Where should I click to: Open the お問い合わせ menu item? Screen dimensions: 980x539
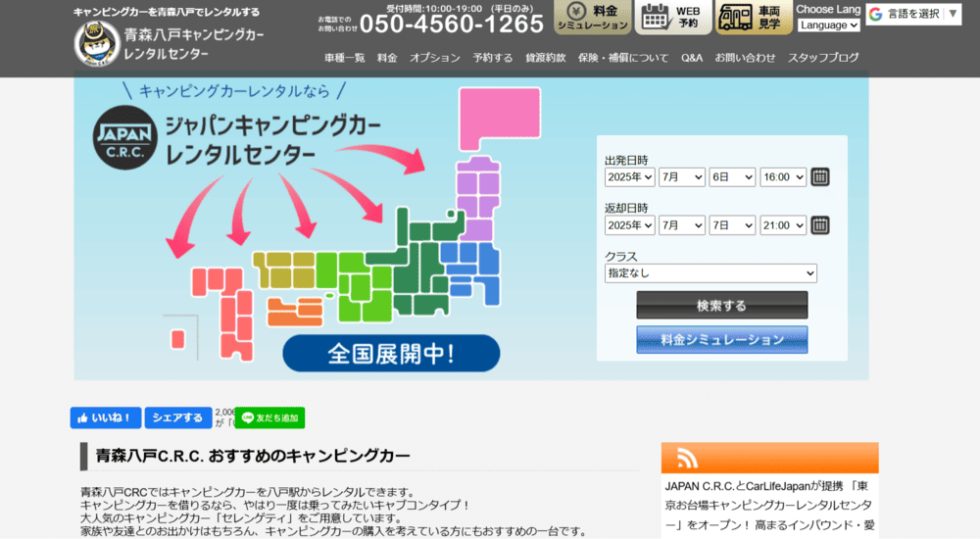pos(745,58)
